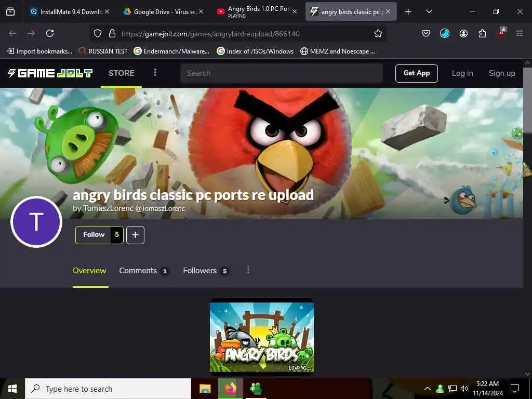
Task: List all tabs dropdown arrow
Action: (x=429, y=11)
